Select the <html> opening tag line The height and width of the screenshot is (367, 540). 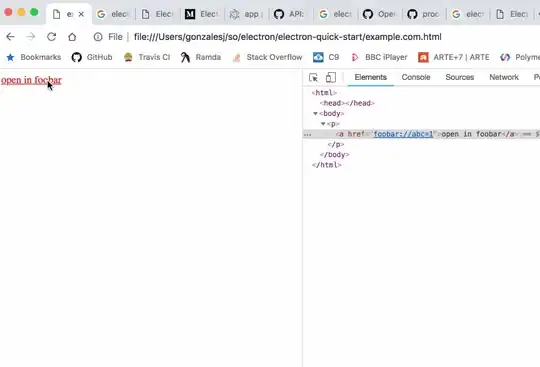(x=324, y=93)
